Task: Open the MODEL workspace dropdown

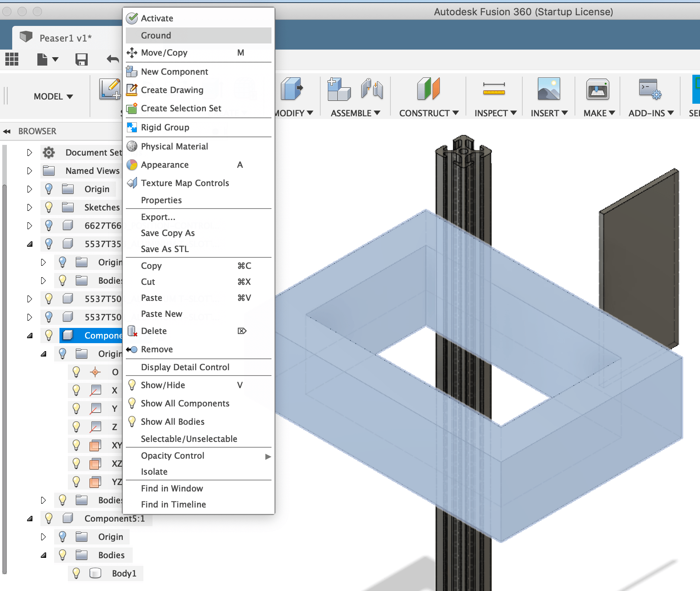Action: 53,96
